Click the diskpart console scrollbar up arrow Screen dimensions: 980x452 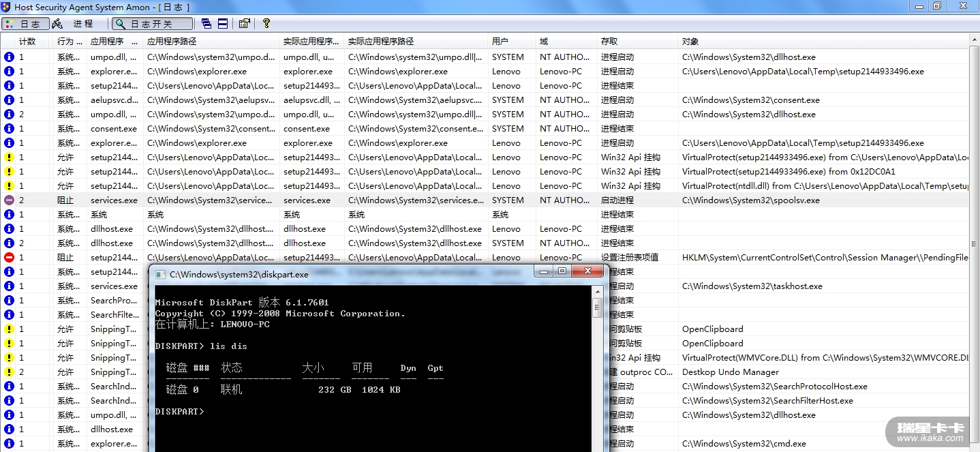pyautogui.click(x=597, y=292)
